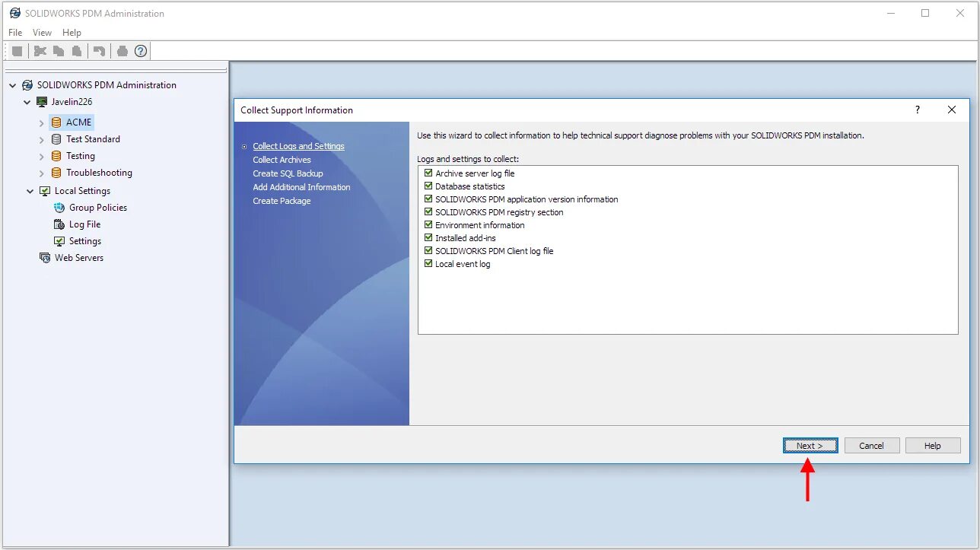The width and height of the screenshot is (980, 550).
Task: Open the Help menu
Action: (x=72, y=33)
